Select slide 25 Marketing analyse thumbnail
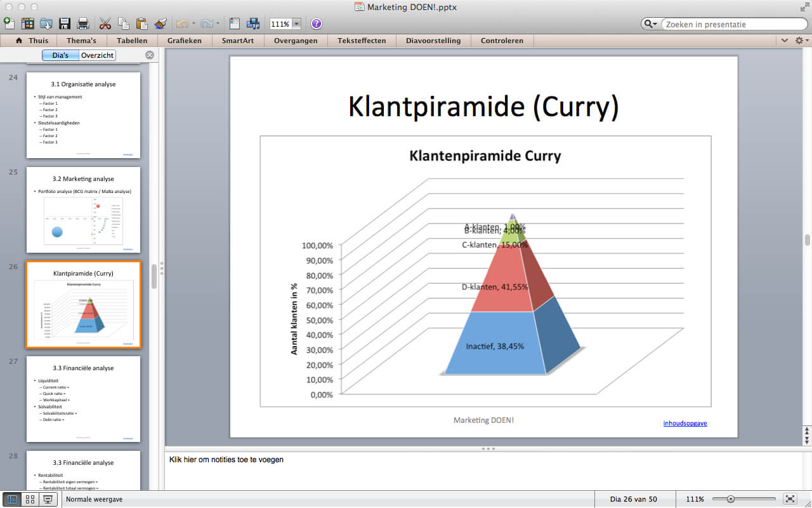 (x=83, y=210)
